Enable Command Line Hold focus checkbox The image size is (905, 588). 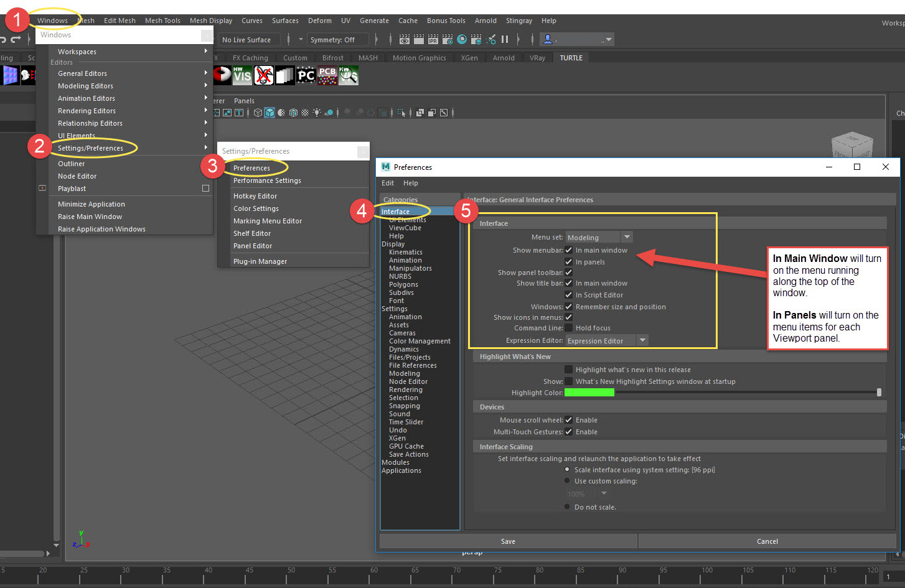(x=568, y=328)
